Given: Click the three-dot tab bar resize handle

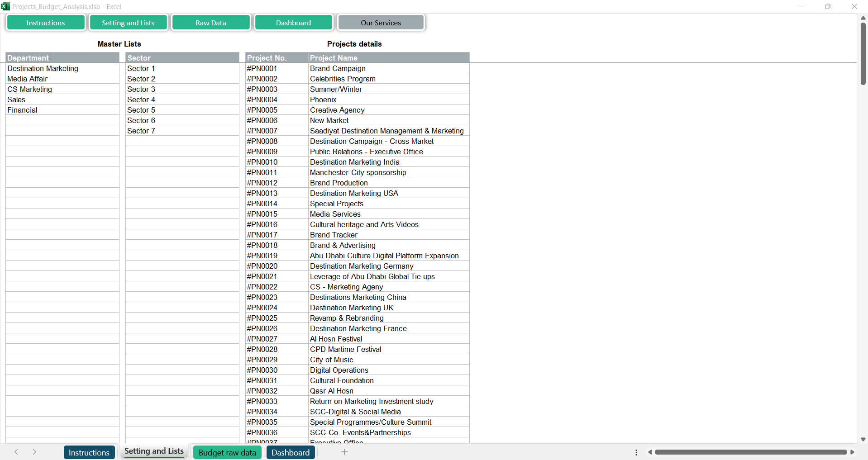Looking at the screenshot, I should (636, 452).
